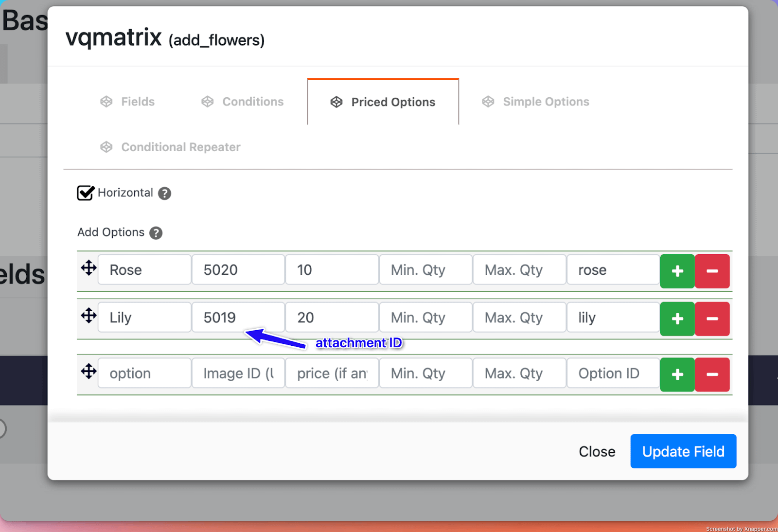Add a new option after Lily row

(677, 319)
